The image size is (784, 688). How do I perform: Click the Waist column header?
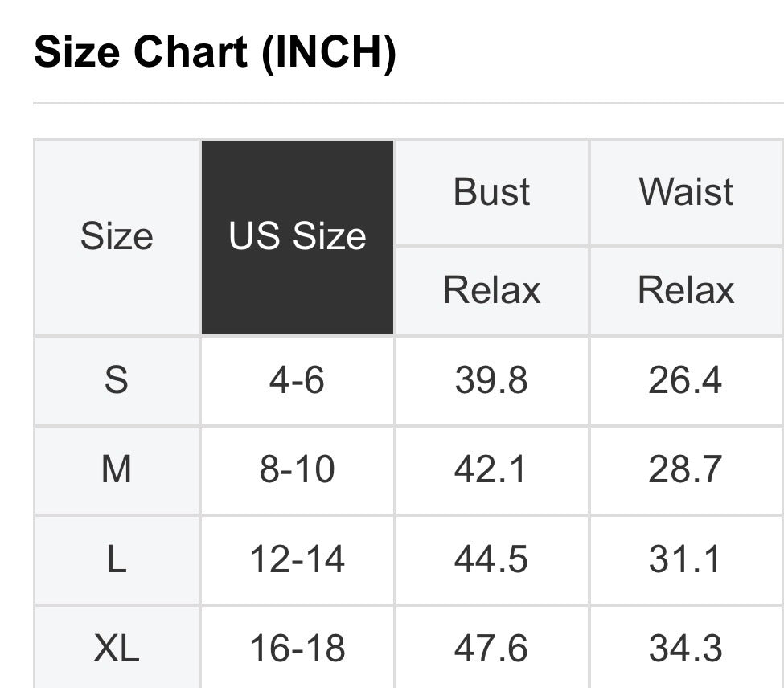pos(686,193)
